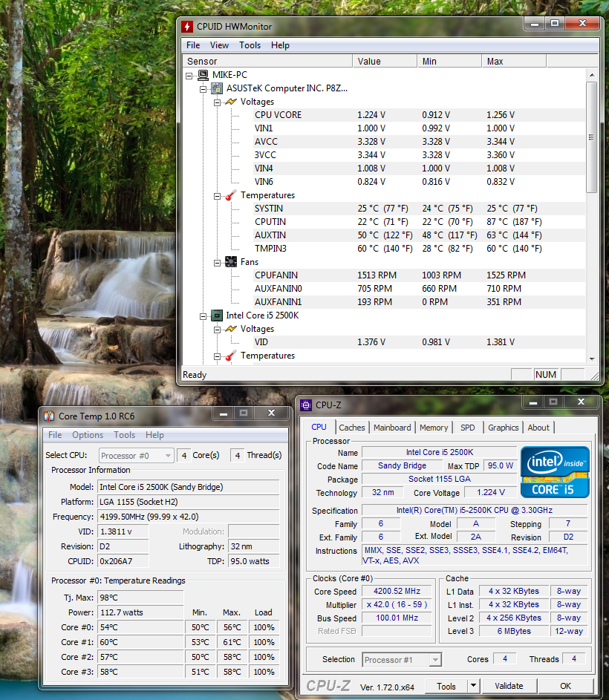Collapse the motherboard Voltages section

pyautogui.click(x=217, y=102)
